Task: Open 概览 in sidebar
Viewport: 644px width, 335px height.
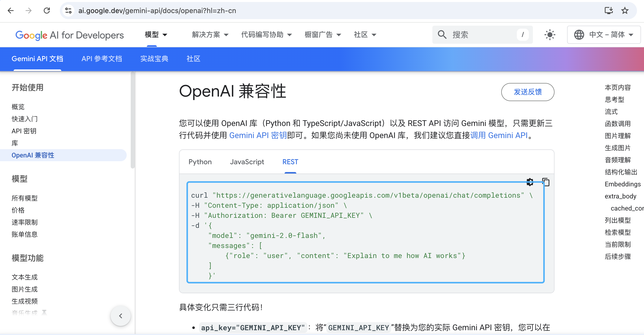Action: [18, 107]
